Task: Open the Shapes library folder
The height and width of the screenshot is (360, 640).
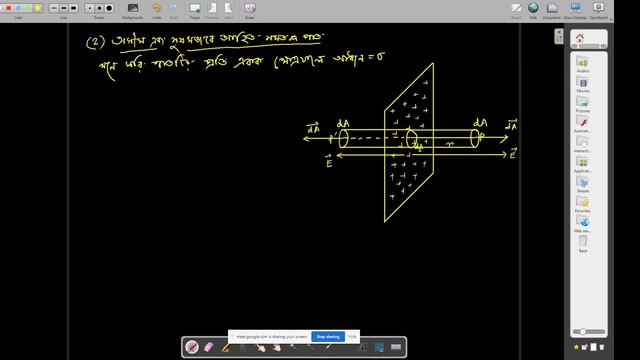Action: 582,185
